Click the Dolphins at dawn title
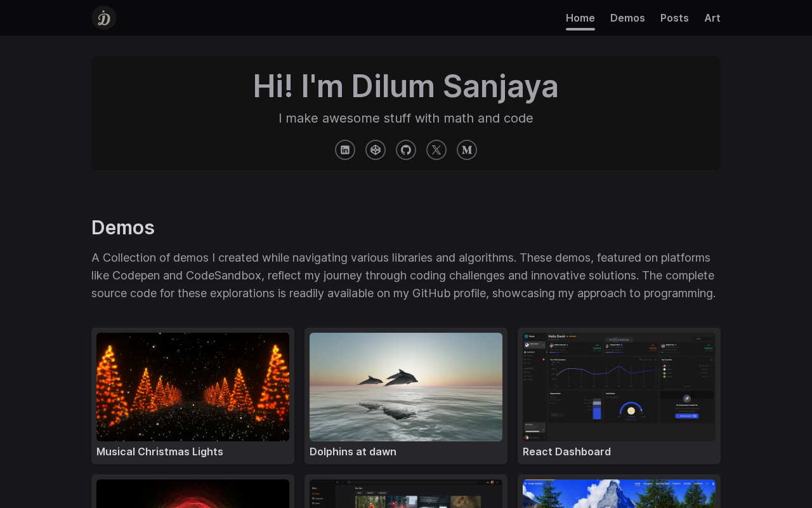812x508 pixels. (353, 451)
